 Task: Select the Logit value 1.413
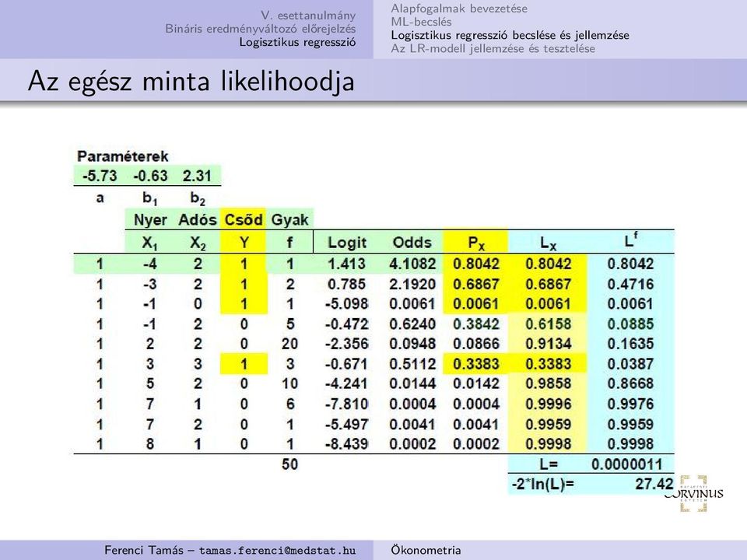pos(346,264)
